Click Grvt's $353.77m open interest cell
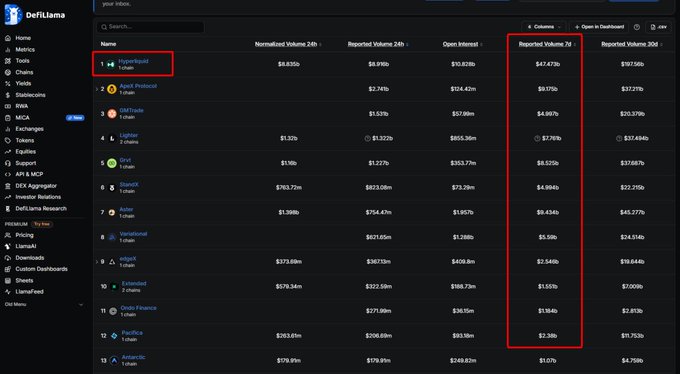 [463, 163]
